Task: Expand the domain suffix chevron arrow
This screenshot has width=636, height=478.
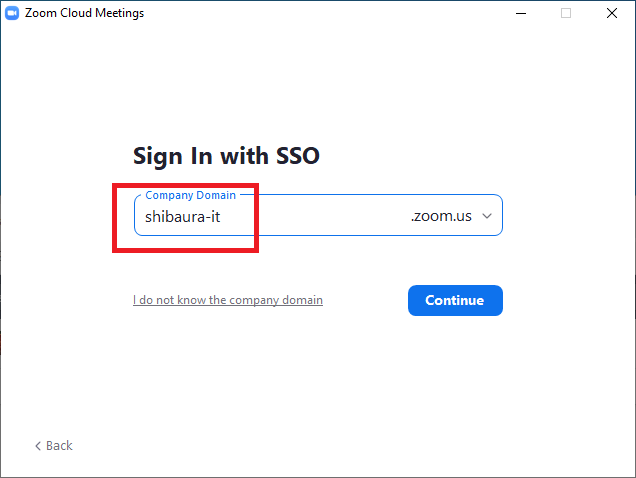Action: 487,216
